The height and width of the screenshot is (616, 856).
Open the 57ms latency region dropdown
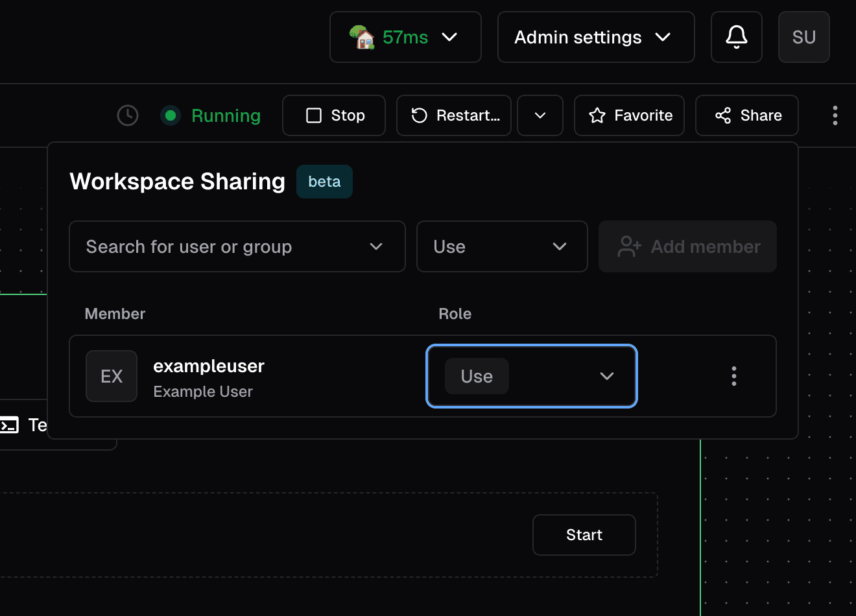pos(405,37)
